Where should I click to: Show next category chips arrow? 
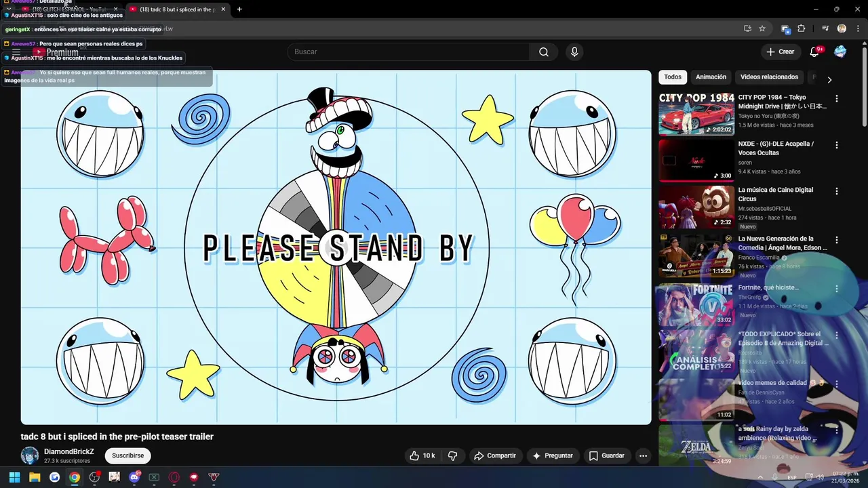click(x=829, y=79)
